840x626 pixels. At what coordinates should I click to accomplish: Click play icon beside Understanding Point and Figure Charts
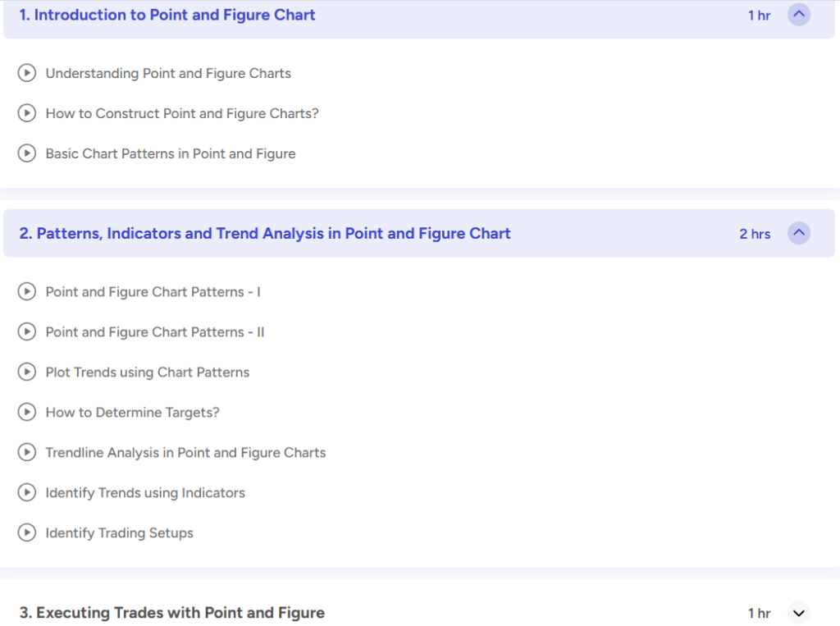pyautogui.click(x=27, y=73)
